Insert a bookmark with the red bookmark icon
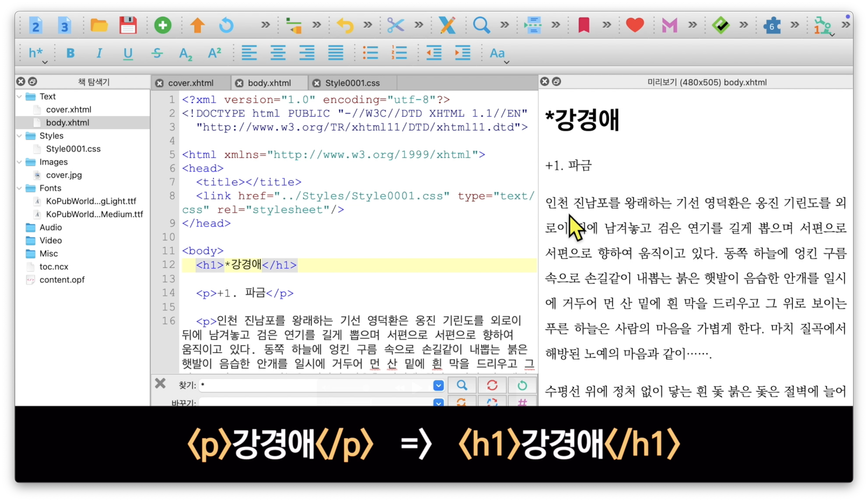 pos(584,25)
